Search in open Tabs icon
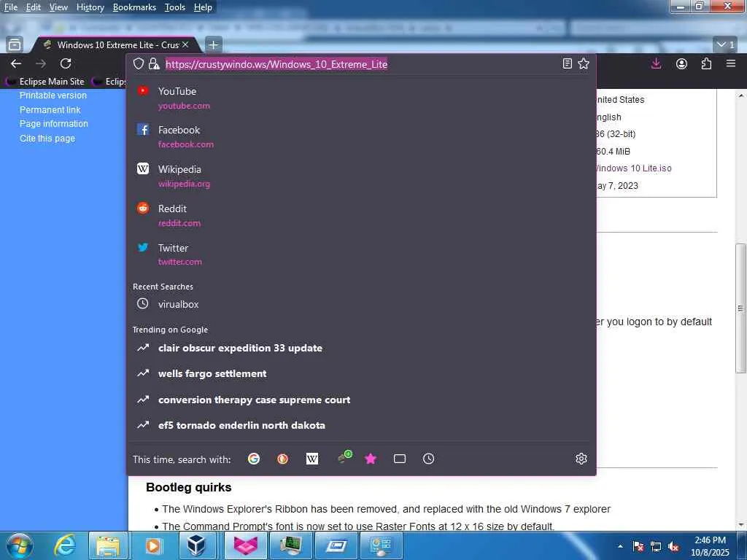747x560 pixels. (400, 459)
